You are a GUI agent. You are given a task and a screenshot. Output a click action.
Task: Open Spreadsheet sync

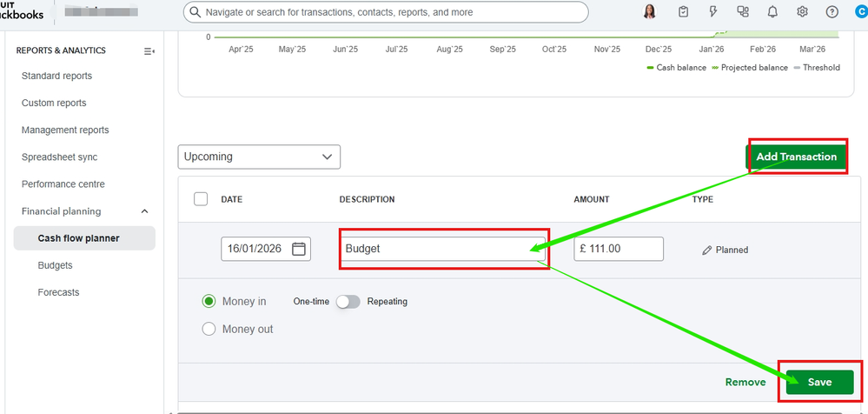click(59, 157)
